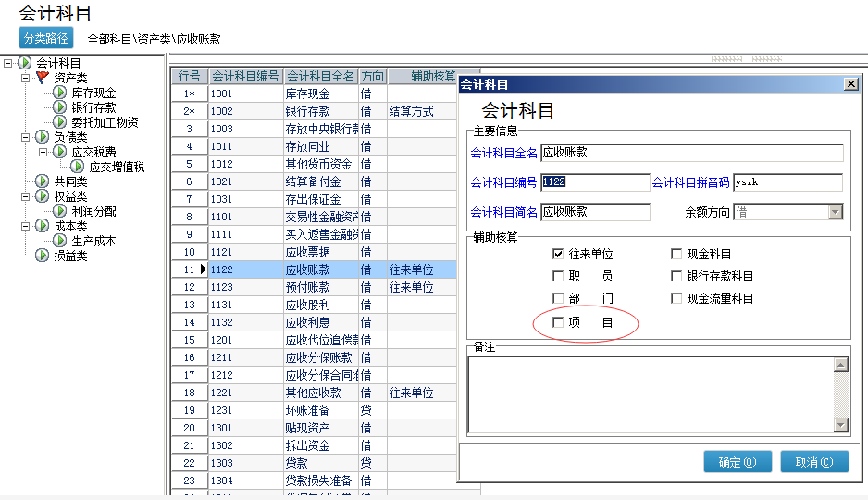The width and height of the screenshot is (868, 500).
Task: Check the 现金科目 checkbox
Action: tap(676, 254)
